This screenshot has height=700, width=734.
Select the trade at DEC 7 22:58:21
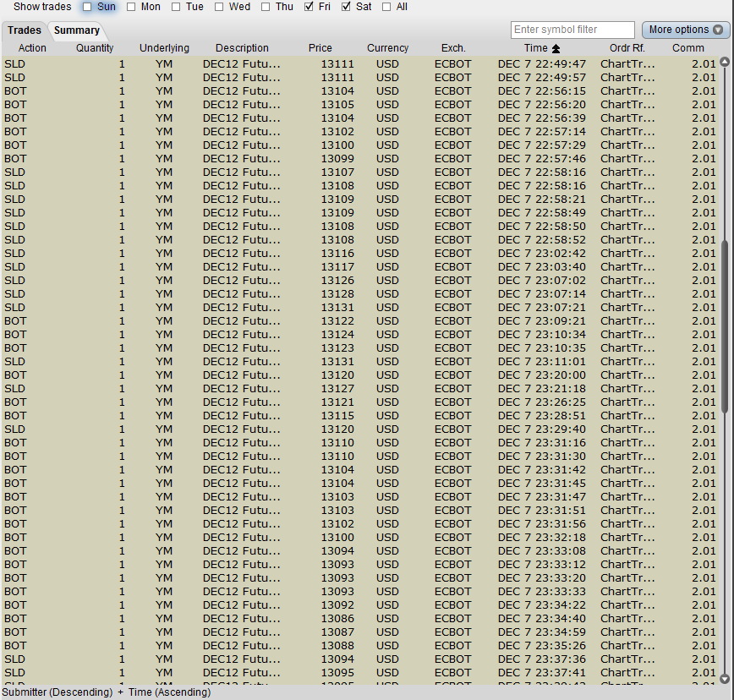click(x=360, y=200)
